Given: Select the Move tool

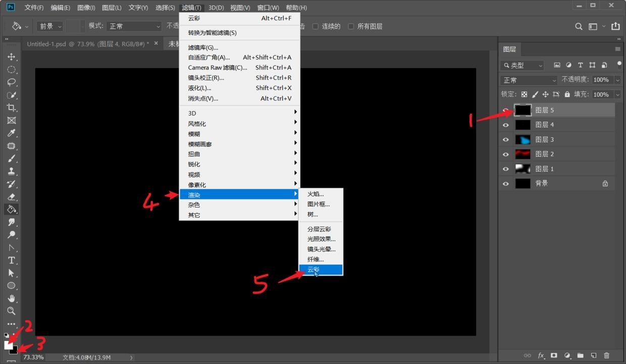Looking at the screenshot, I should coord(11,57).
